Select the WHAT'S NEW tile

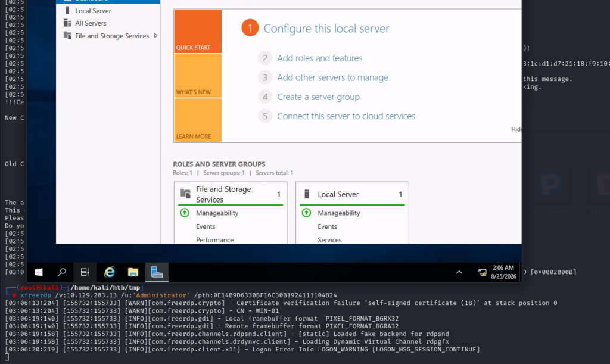[198, 76]
